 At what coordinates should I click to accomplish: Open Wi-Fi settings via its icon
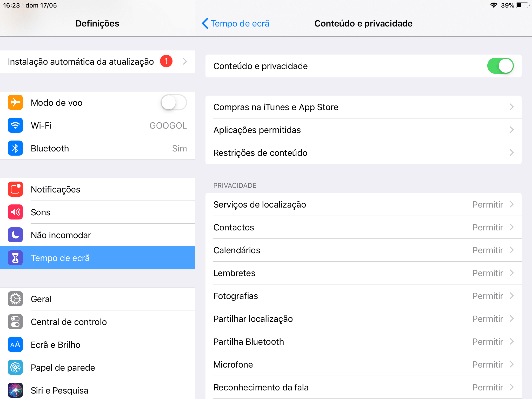click(x=15, y=125)
